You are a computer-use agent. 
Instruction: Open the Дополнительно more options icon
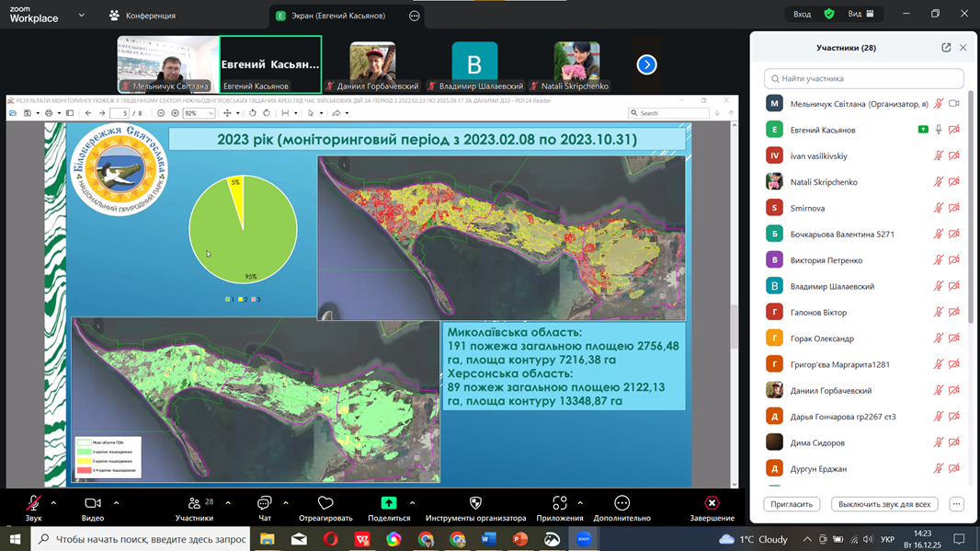[621, 503]
